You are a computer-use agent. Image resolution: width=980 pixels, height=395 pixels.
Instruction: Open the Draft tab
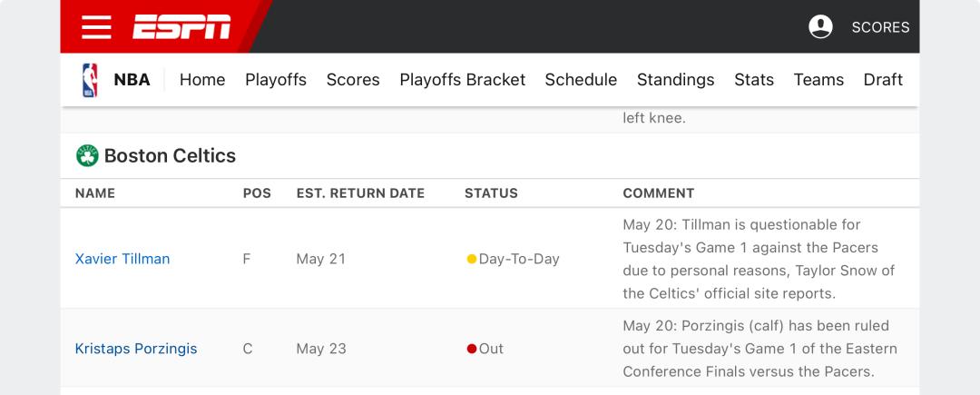pyautogui.click(x=883, y=80)
